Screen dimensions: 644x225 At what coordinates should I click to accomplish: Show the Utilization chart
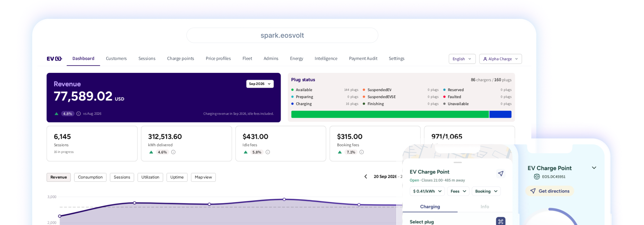point(150,177)
